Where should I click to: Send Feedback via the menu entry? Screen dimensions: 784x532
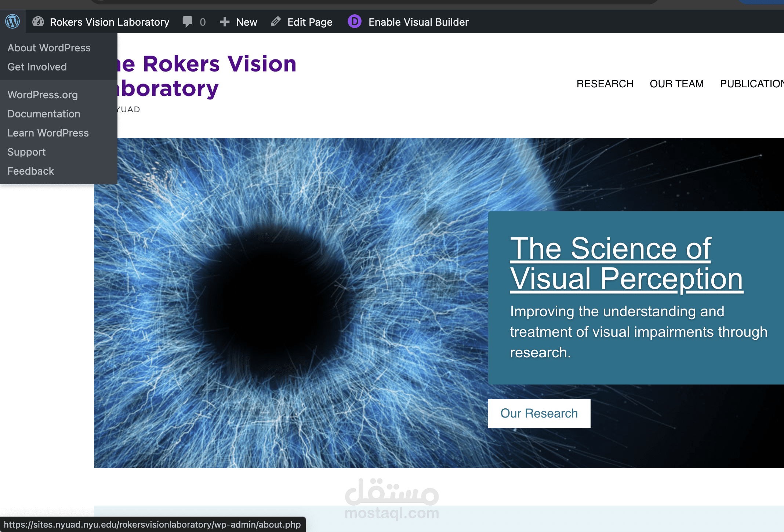30,171
